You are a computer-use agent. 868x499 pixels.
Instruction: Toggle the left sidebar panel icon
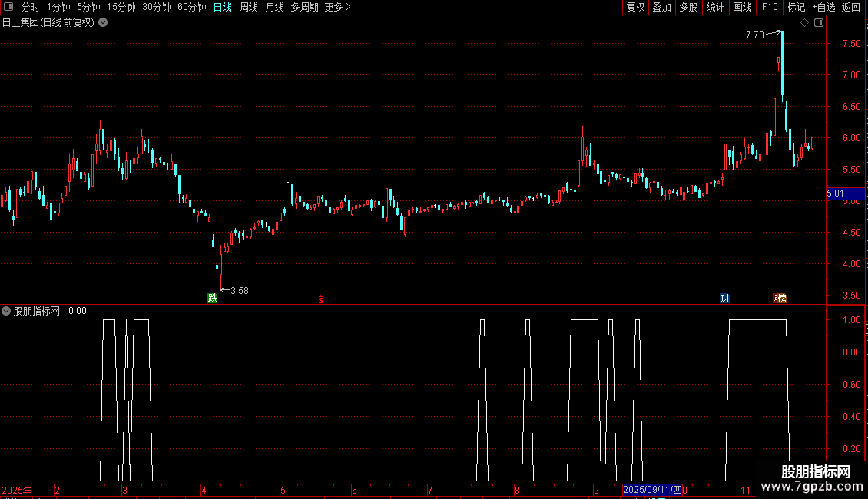coord(8,7)
